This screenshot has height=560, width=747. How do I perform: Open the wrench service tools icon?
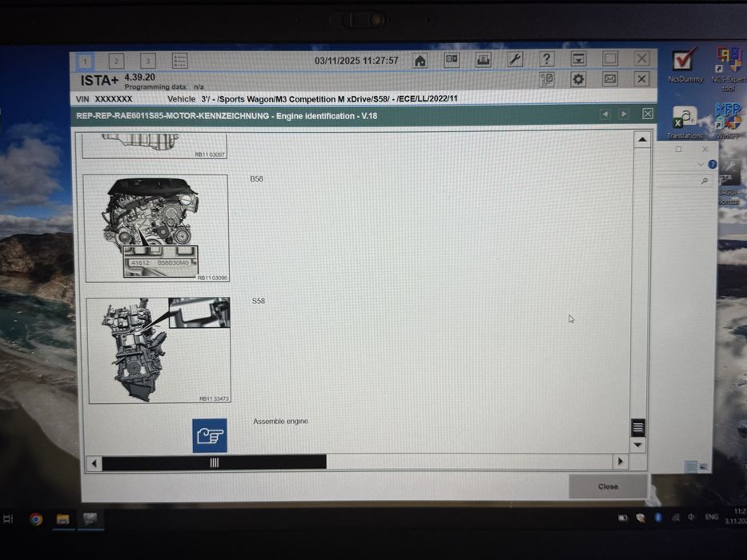tap(515, 59)
